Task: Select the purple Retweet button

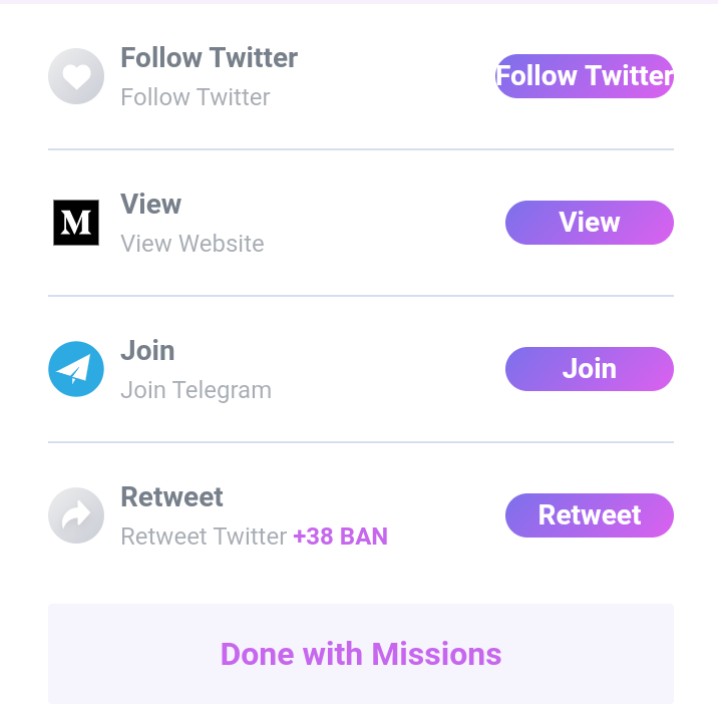Action: tap(589, 515)
